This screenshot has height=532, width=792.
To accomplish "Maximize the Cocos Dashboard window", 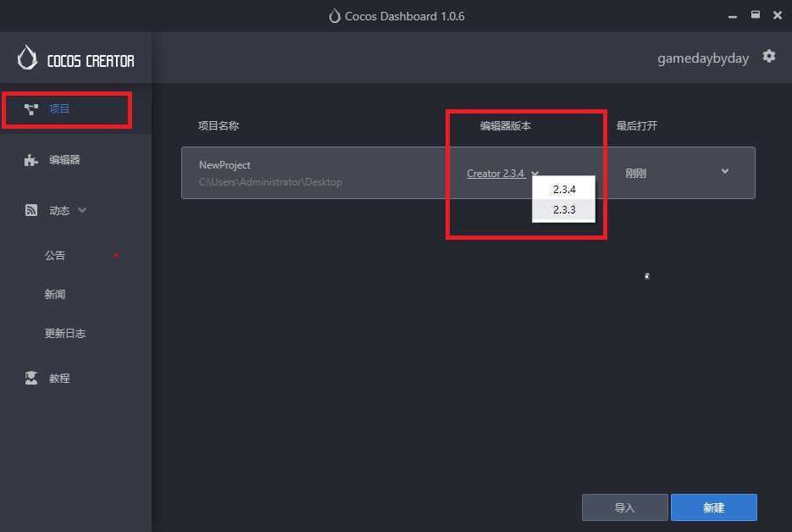I will point(755,15).
